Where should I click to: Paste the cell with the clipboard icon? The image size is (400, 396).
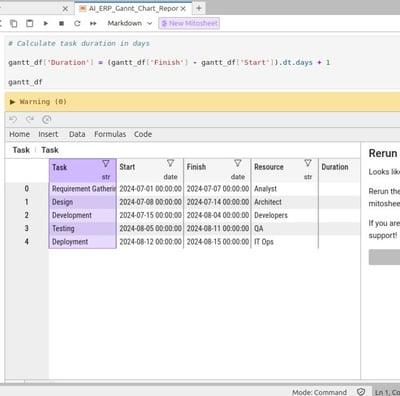(x=30, y=23)
